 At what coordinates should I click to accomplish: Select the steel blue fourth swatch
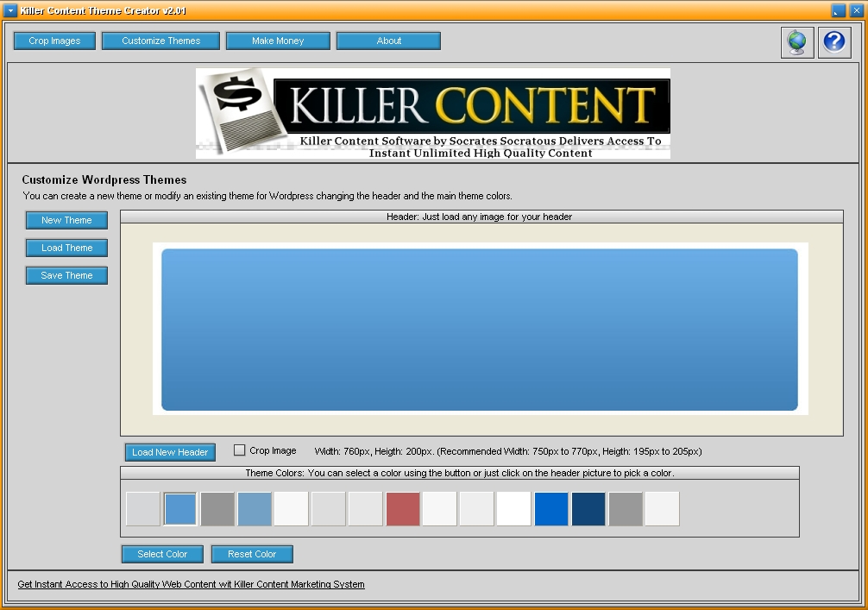(254, 509)
